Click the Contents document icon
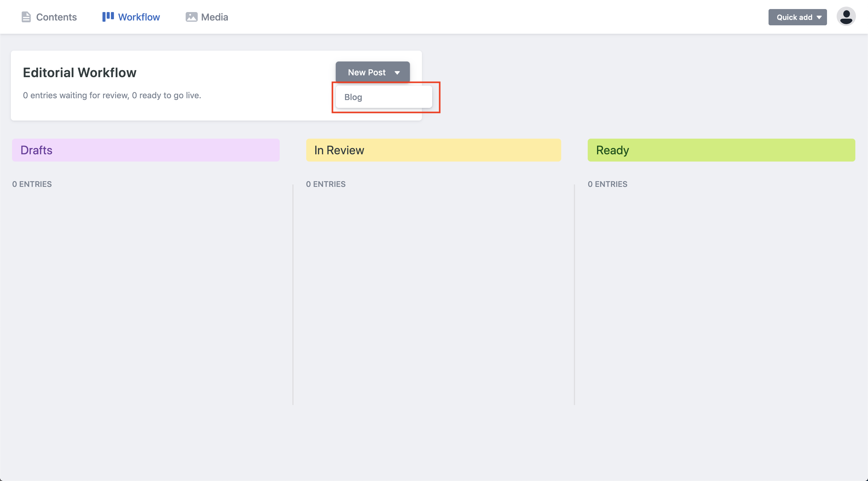This screenshot has width=868, height=481. (x=26, y=17)
